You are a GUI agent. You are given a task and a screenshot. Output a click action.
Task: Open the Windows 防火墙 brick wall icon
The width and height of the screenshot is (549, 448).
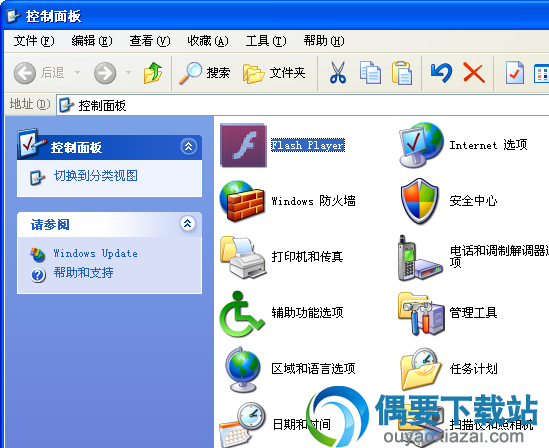click(242, 201)
